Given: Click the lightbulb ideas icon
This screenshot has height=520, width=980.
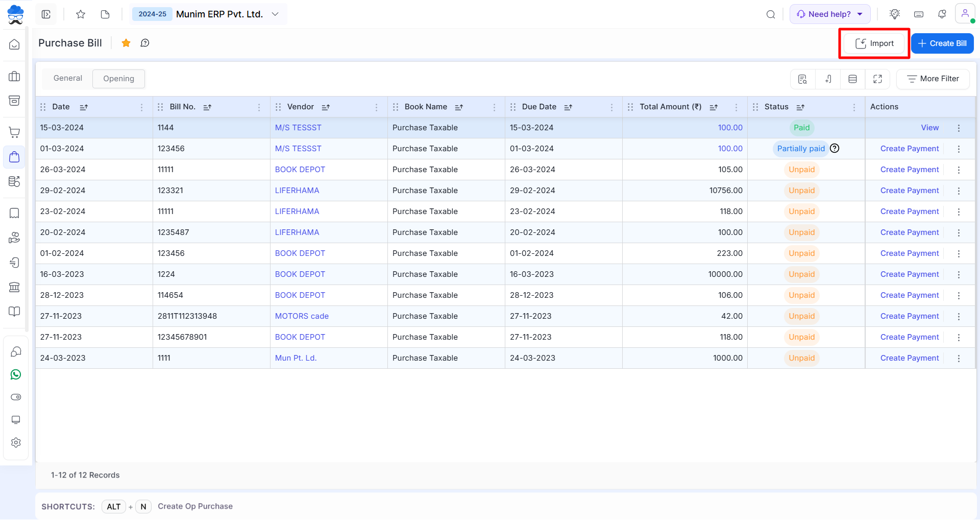Looking at the screenshot, I should click(895, 14).
